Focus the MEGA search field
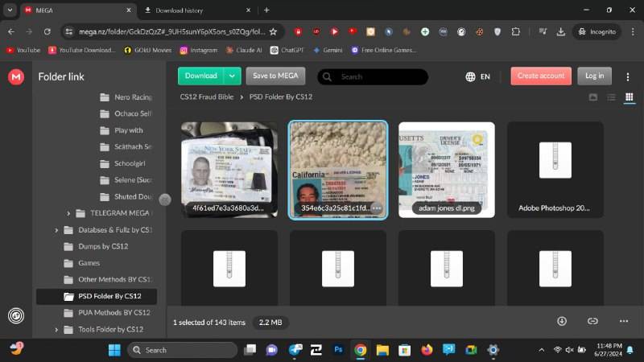The width and height of the screenshot is (644, 362). 373,76
